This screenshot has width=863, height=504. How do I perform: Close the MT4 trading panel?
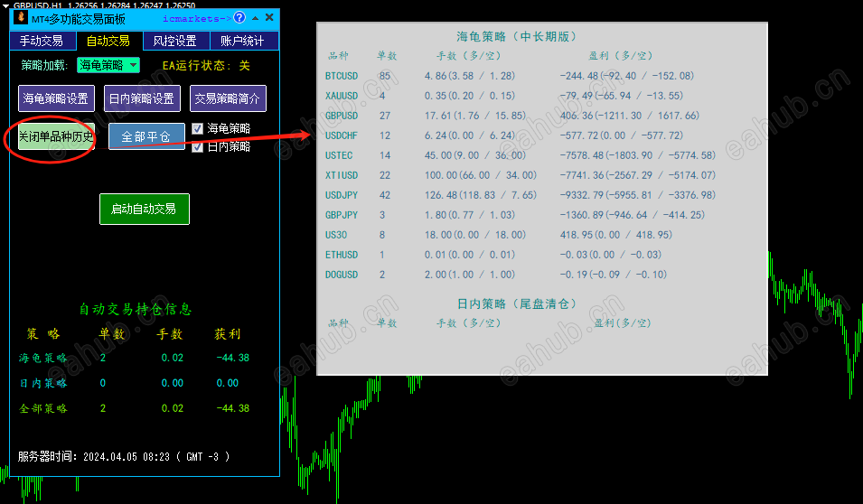click(269, 17)
